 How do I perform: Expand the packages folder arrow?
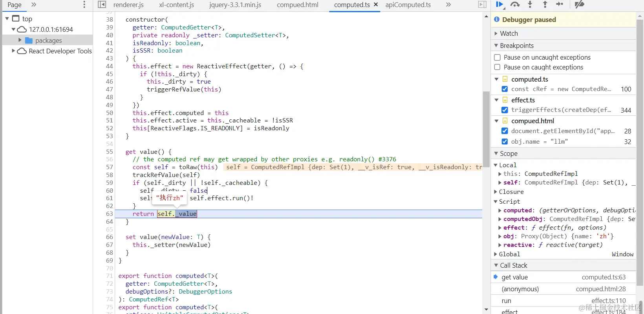[x=20, y=40]
